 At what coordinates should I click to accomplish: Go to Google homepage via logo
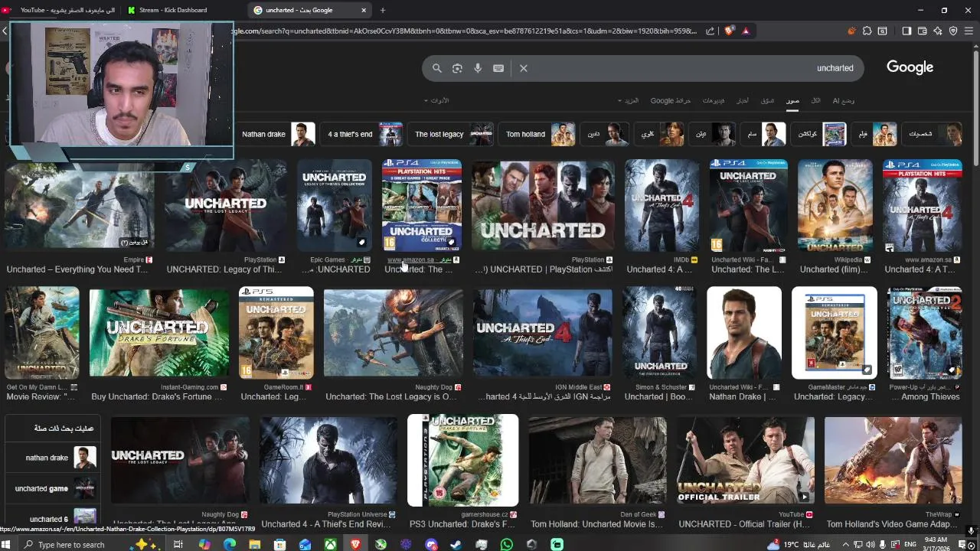(x=910, y=67)
